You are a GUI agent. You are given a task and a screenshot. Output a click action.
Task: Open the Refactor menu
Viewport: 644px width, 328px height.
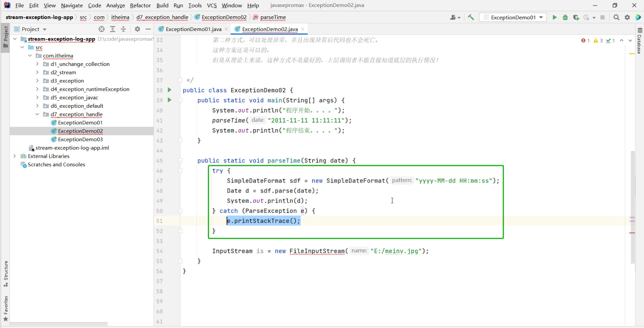(140, 5)
